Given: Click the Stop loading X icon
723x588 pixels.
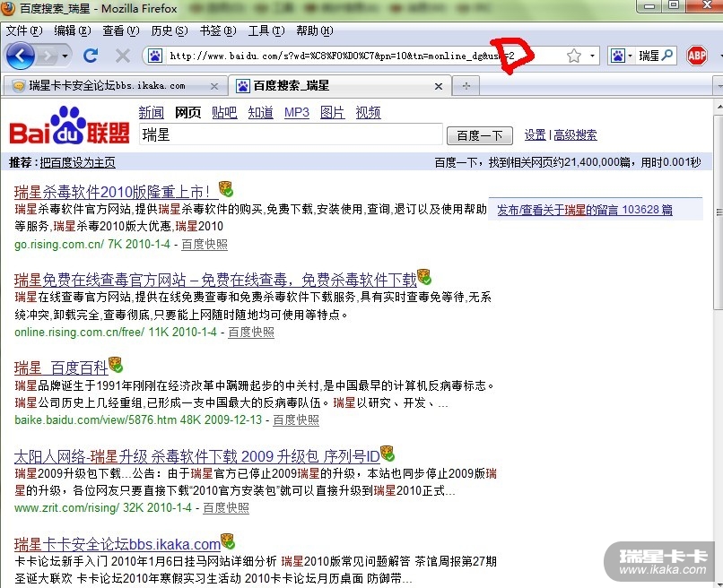Looking at the screenshot, I should pyautogui.click(x=122, y=56).
